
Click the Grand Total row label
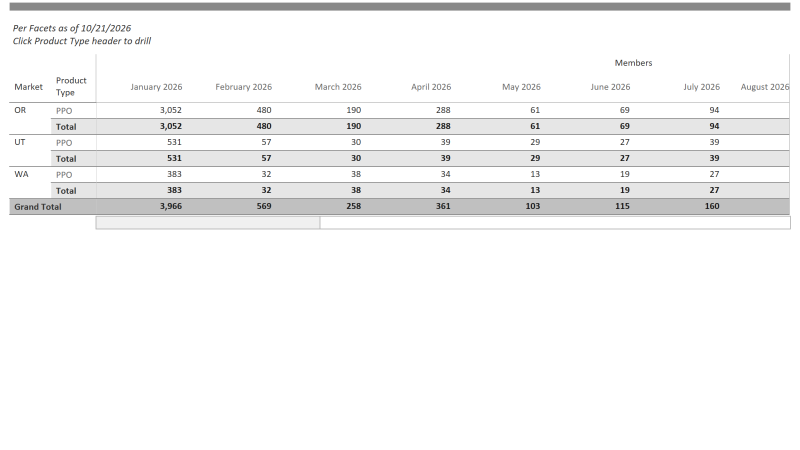click(38, 207)
